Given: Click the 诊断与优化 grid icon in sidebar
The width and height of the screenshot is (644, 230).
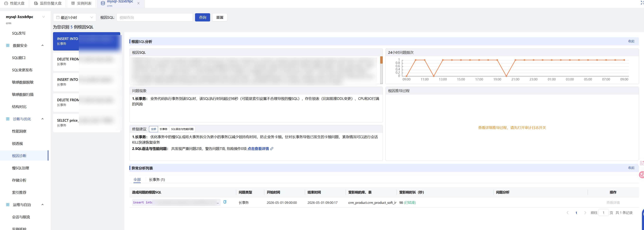Looking at the screenshot, I should (8, 119).
